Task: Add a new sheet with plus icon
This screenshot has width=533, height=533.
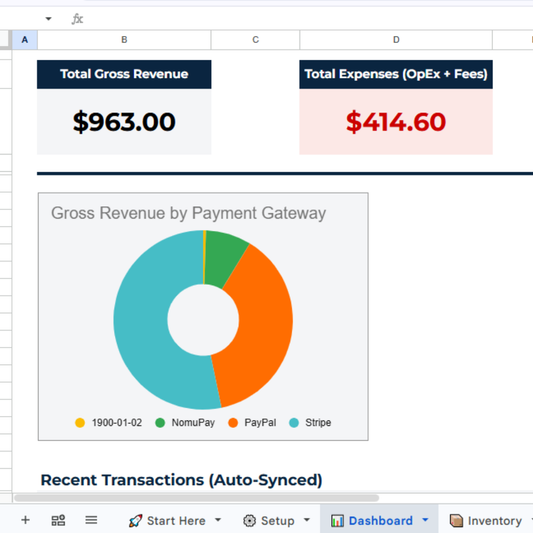Action: [25, 520]
